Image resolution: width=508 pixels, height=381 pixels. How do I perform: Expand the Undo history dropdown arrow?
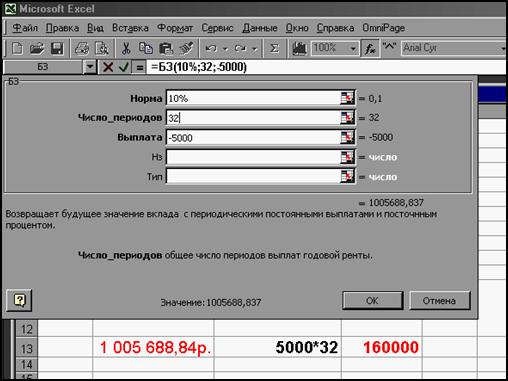coord(225,49)
